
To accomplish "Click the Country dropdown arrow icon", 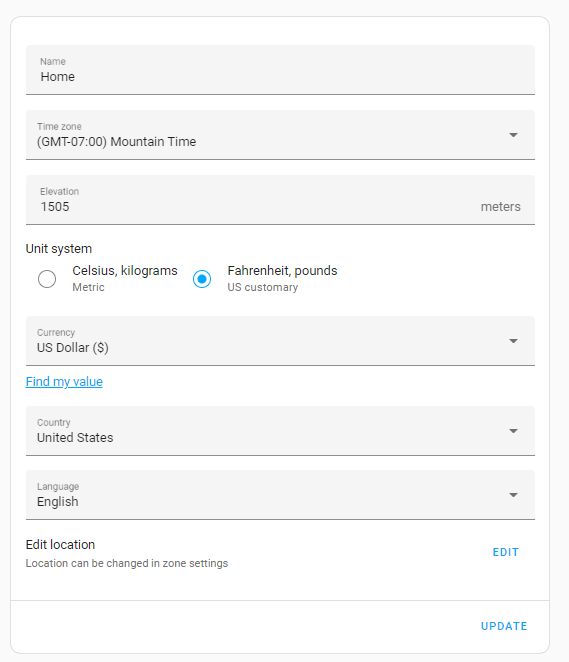I will pyautogui.click(x=513, y=431).
